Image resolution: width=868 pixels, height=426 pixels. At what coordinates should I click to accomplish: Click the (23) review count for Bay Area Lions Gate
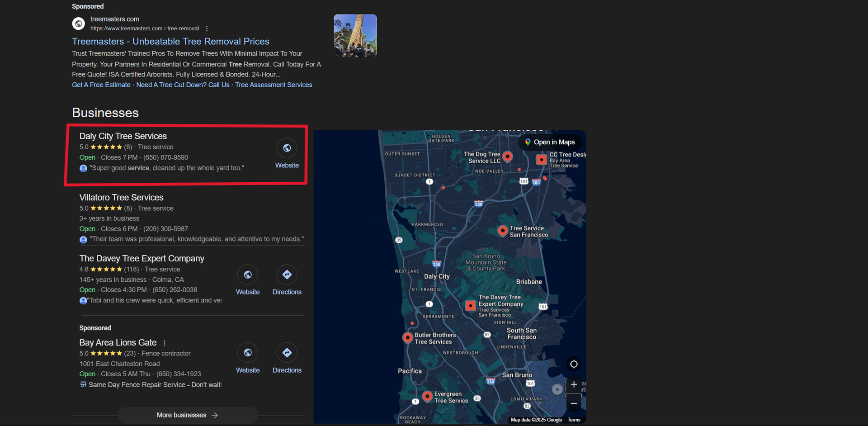tap(130, 354)
